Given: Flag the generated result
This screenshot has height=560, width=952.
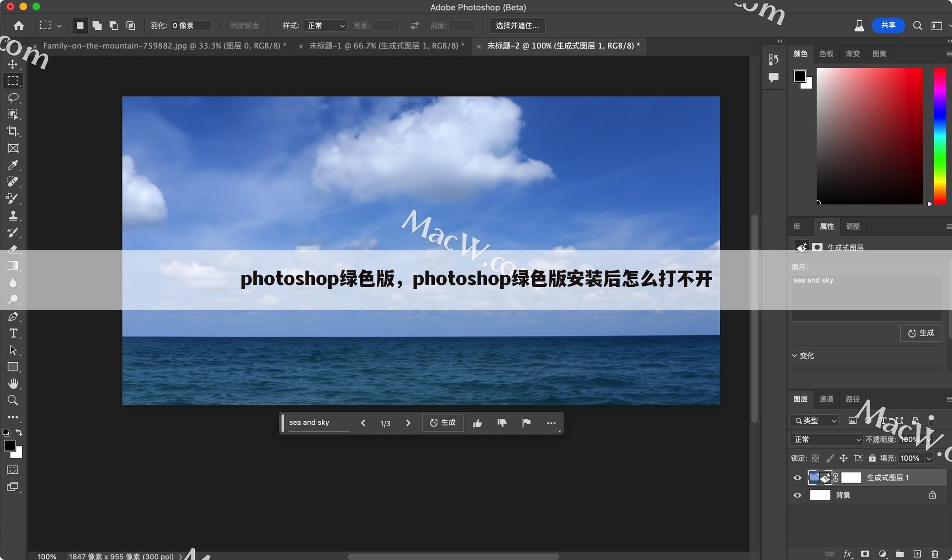Looking at the screenshot, I should [x=527, y=423].
